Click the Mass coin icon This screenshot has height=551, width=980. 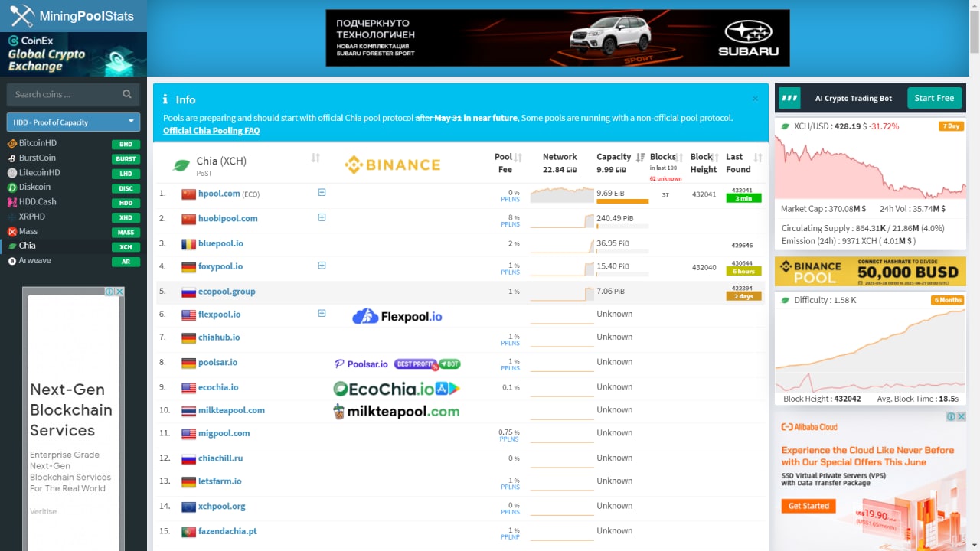coord(12,231)
